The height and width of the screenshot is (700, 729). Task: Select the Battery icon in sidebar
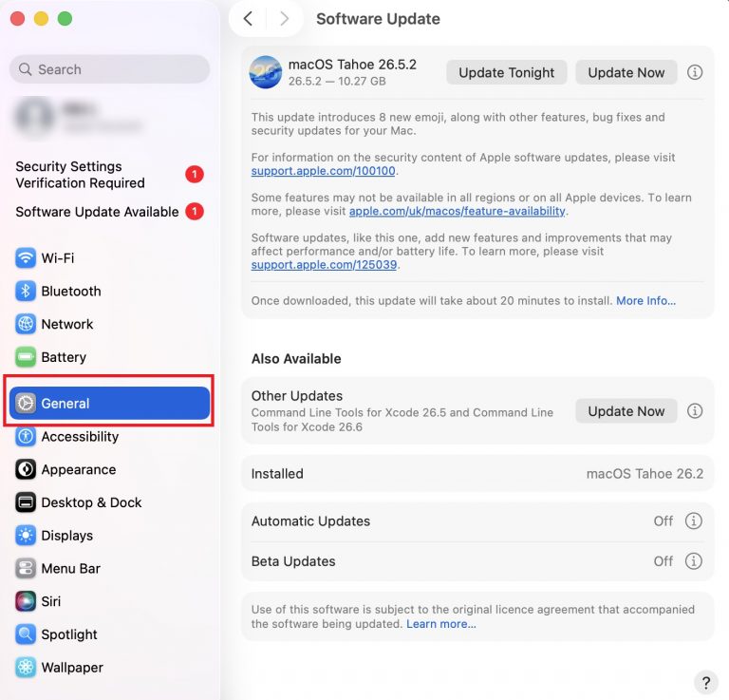pos(26,357)
